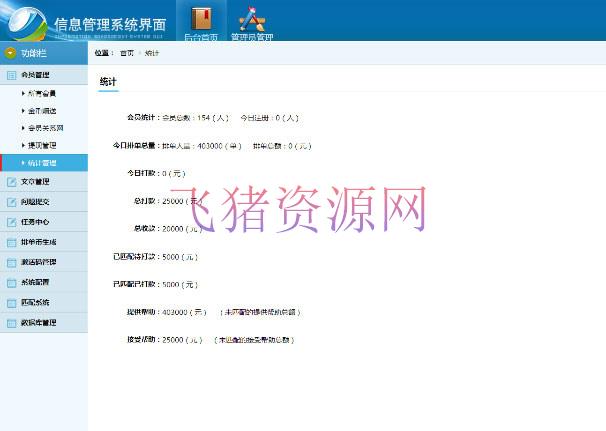
Task: Open 会员关系网 submenu item
Action: (x=45, y=128)
